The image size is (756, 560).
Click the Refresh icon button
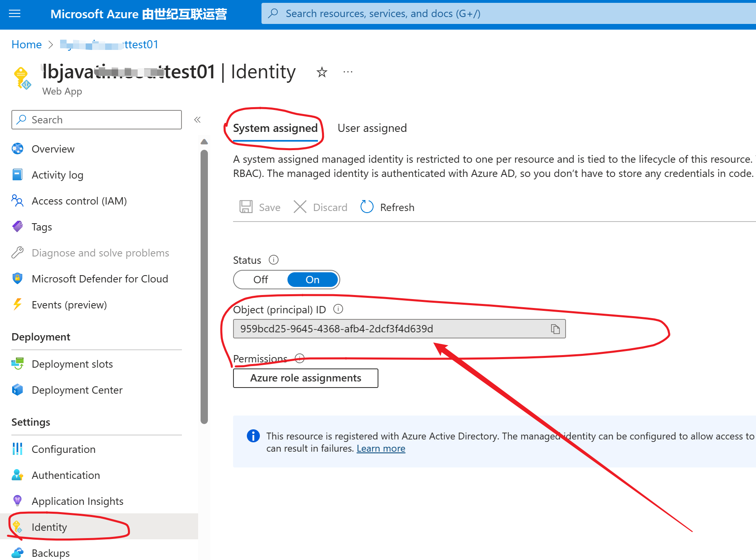[367, 207]
